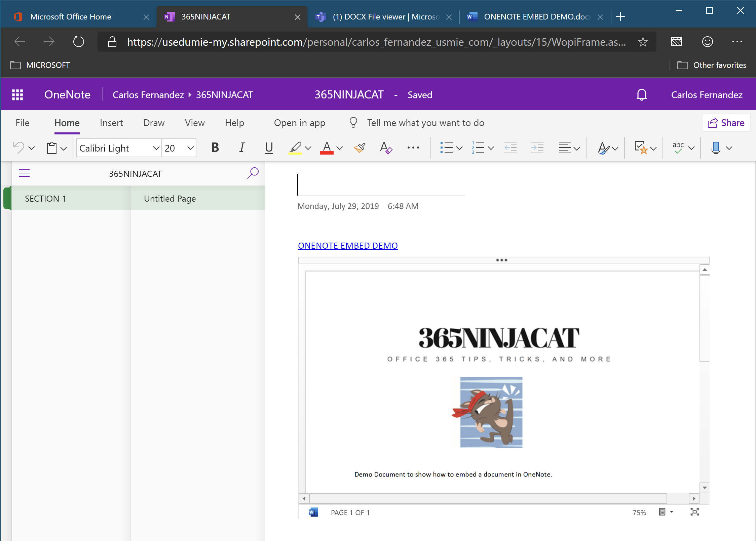Image resolution: width=756 pixels, height=541 pixels.
Task: Open the app launcher waffle icon
Action: click(17, 95)
